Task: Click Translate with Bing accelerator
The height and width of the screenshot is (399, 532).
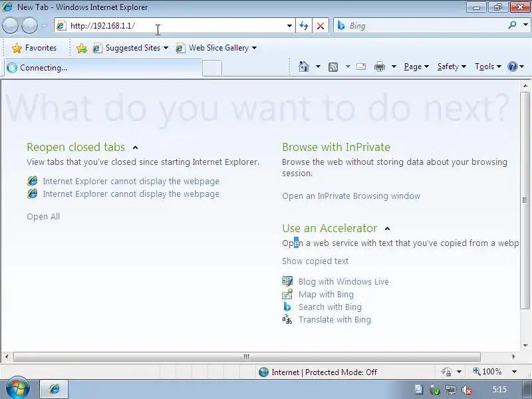Action: (334, 320)
